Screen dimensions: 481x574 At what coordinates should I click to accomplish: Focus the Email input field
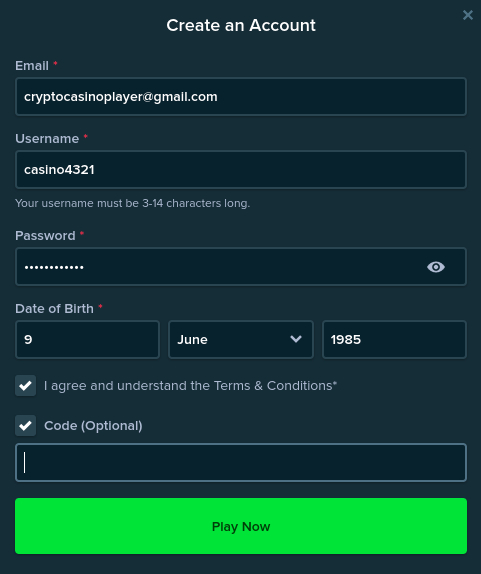pyautogui.click(x=241, y=97)
